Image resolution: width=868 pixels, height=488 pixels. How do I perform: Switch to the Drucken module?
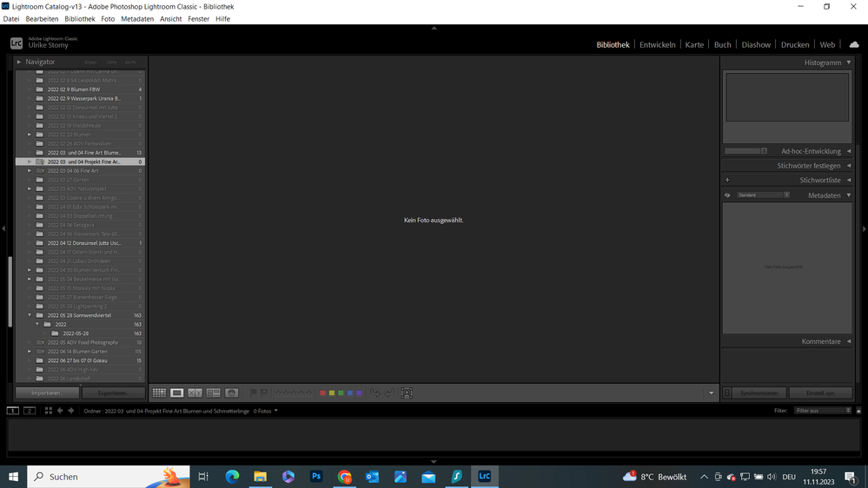pos(795,45)
